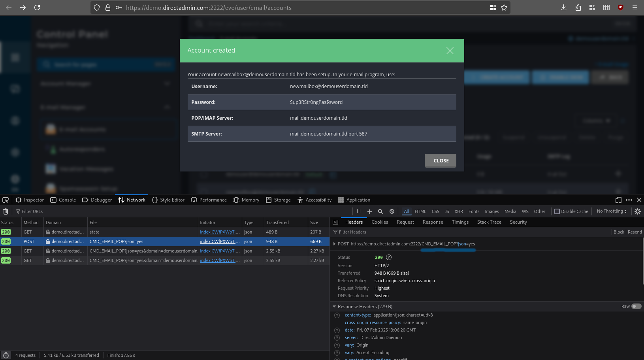Image resolution: width=644 pixels, height=360 pixels.
Task: Click the element picker icon in DevTools
Action: (x=6, y=200)
